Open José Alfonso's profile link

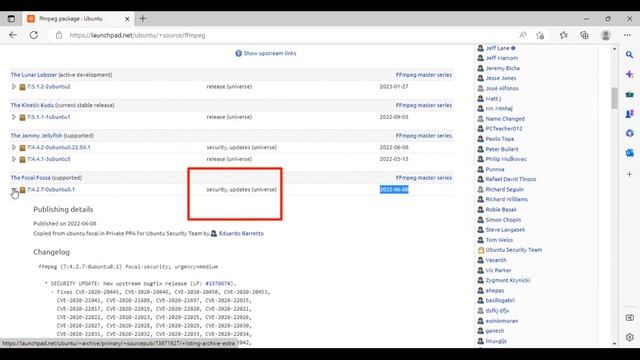click(502, 88)
